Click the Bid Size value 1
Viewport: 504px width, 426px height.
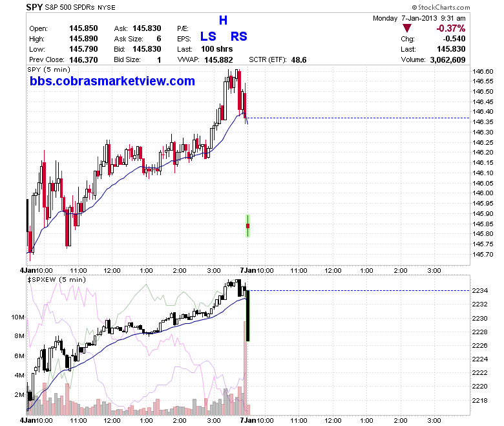point(159,59)
